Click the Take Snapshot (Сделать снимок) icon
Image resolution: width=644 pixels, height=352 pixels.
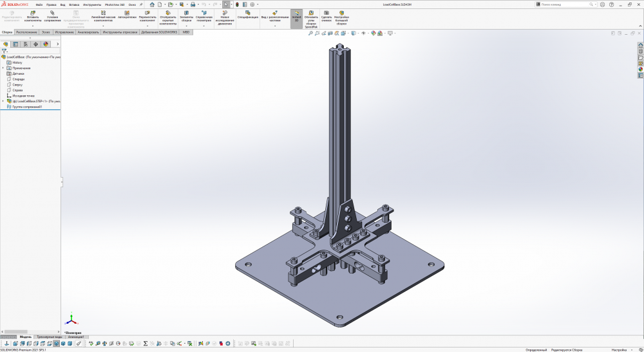click(326, 12)
